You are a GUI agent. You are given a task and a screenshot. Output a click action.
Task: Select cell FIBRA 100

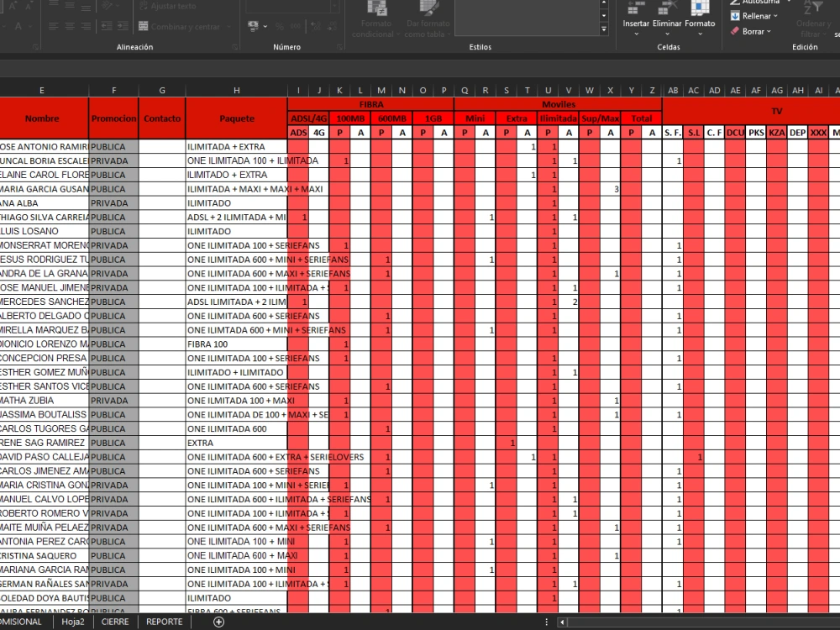pos(236,344)
